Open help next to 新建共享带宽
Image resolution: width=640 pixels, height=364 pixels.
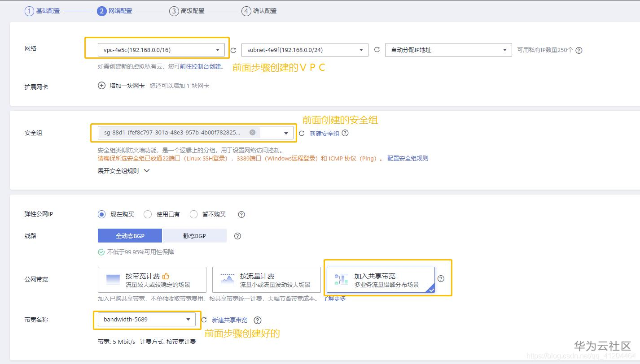[x=258, y=320]
